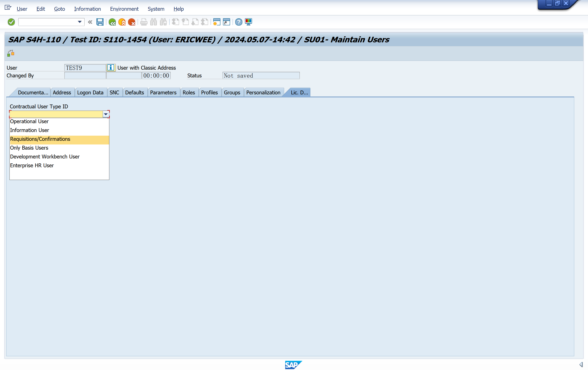The image size is (588, 370).
Task: Click the orange Exit icon
Action: 122,22
